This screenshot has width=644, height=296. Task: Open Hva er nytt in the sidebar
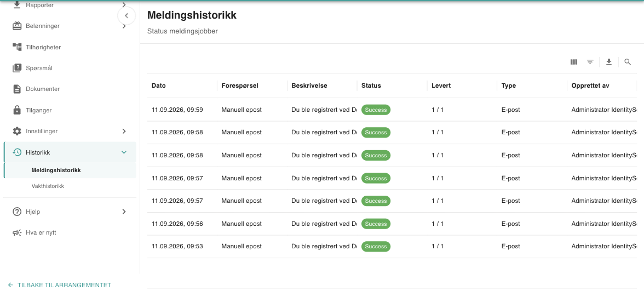point(41,232)
